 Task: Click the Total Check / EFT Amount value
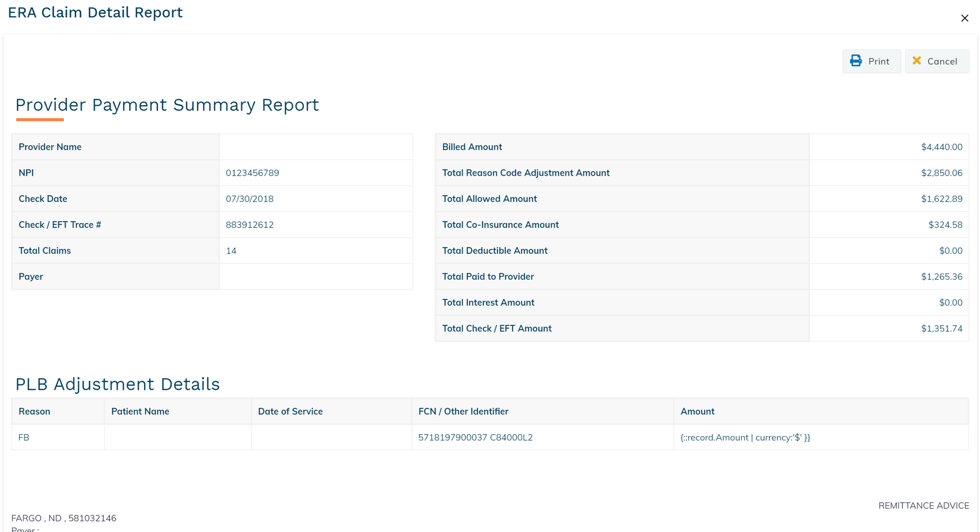point(941,328)
